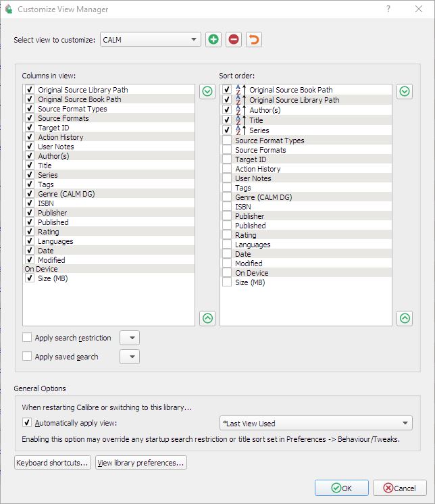Uncheck ISBN in Columns in view
The width and height of the screenshot is (435, 504).
coord(29,203)
